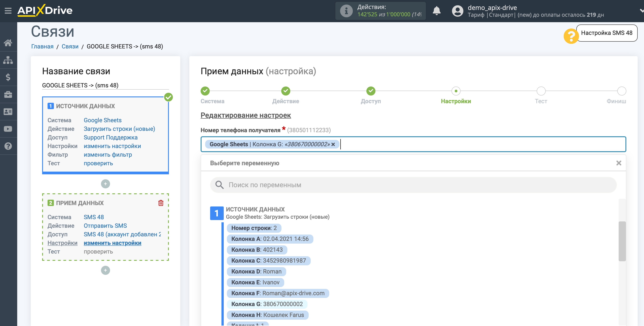Close the variable selection panel
This screenshot has height=326, width=644.
pyautogui.click(x=618, y=163)
